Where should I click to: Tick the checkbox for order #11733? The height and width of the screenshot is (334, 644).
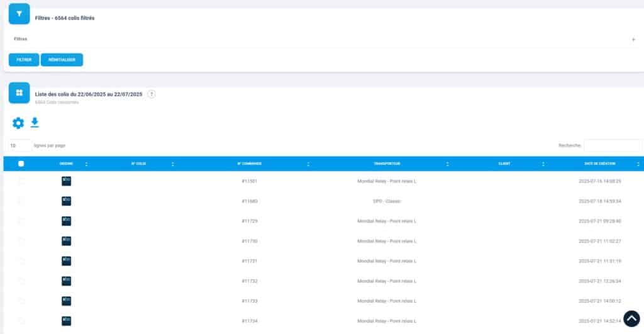click(x=21, y=301)
